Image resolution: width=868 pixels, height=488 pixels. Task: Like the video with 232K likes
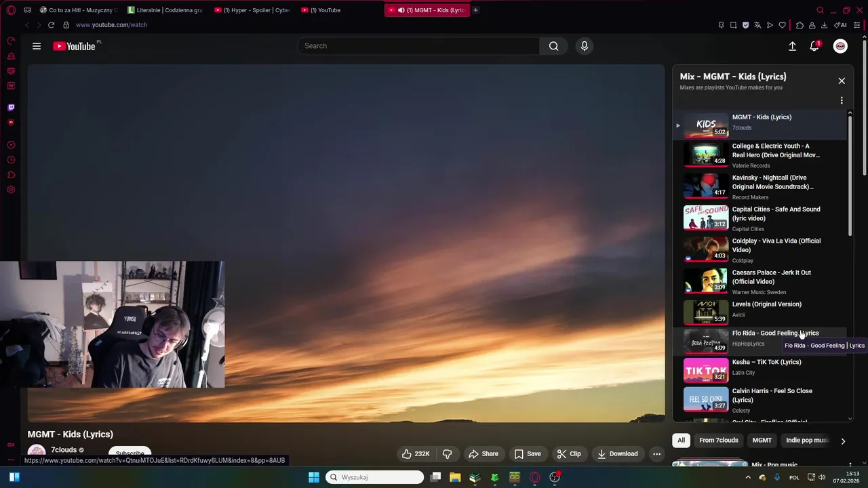(x=416, y=454)
